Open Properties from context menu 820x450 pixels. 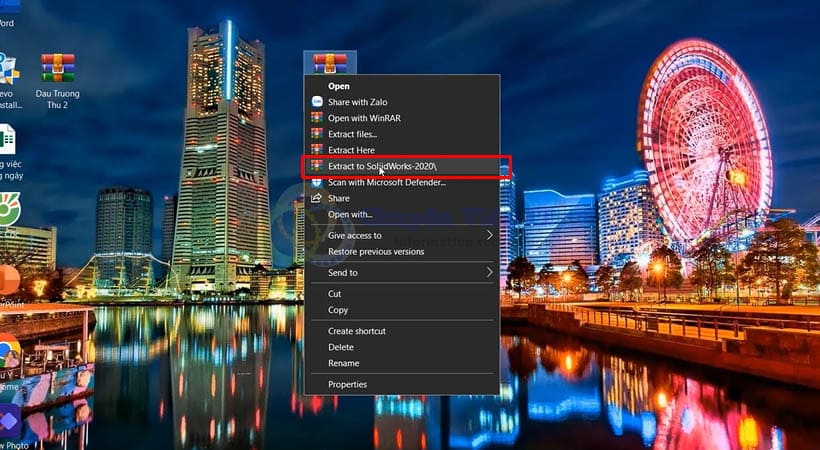click(x=348, y=384)
